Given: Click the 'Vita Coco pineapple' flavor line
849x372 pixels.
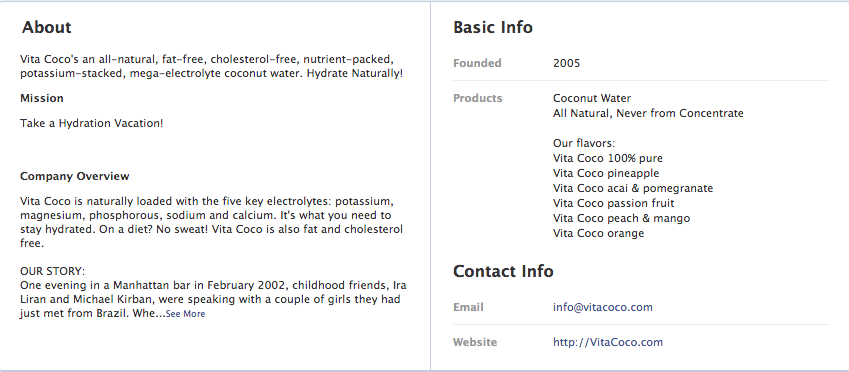Looking at the screenshot, I should point(606,173).
